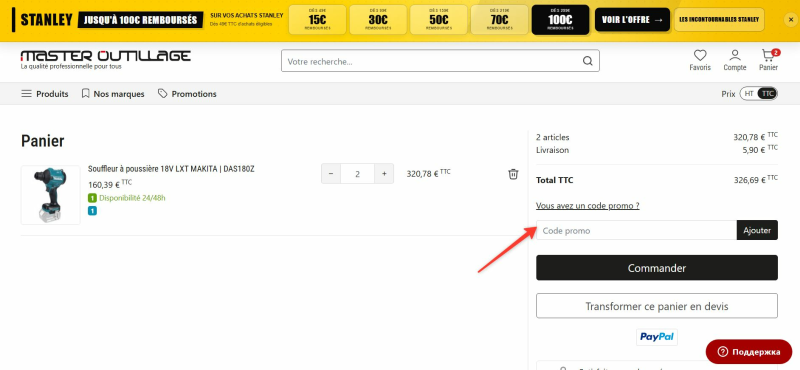Delete the Makita item with trash icon
This screenshot has height=370, width=800.
[513, 174]
